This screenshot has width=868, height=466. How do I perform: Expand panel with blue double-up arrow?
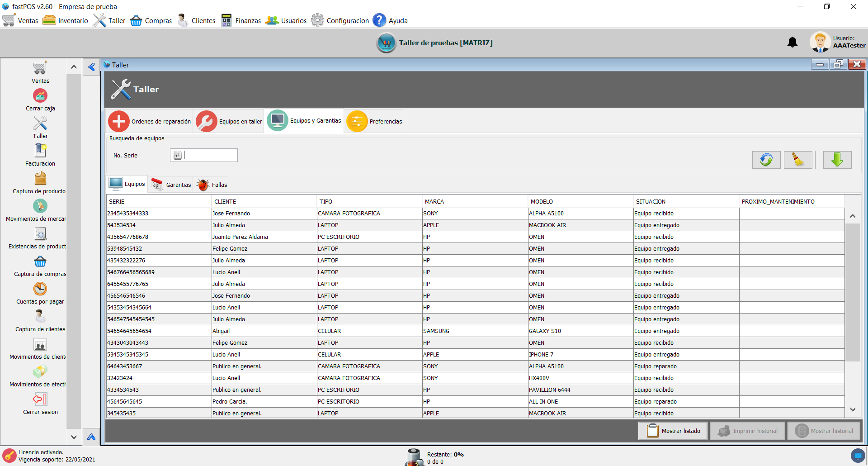click(91, 437)
